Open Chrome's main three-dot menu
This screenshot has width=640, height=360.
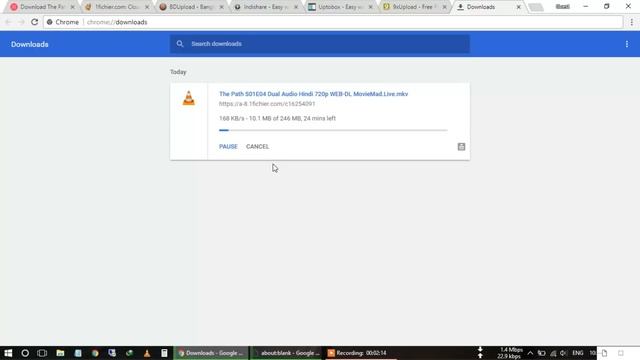click(x=632, y=22)
